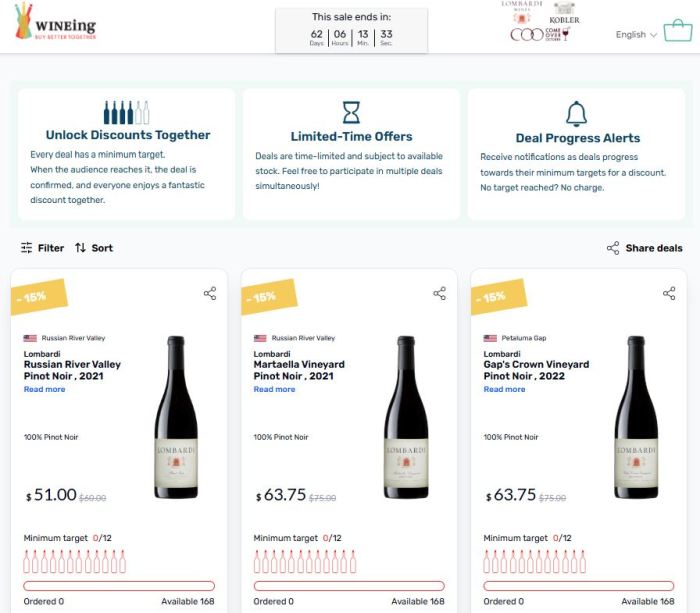
Task: Click the Lombardi Wines logo in header
Action: [521, 12]
